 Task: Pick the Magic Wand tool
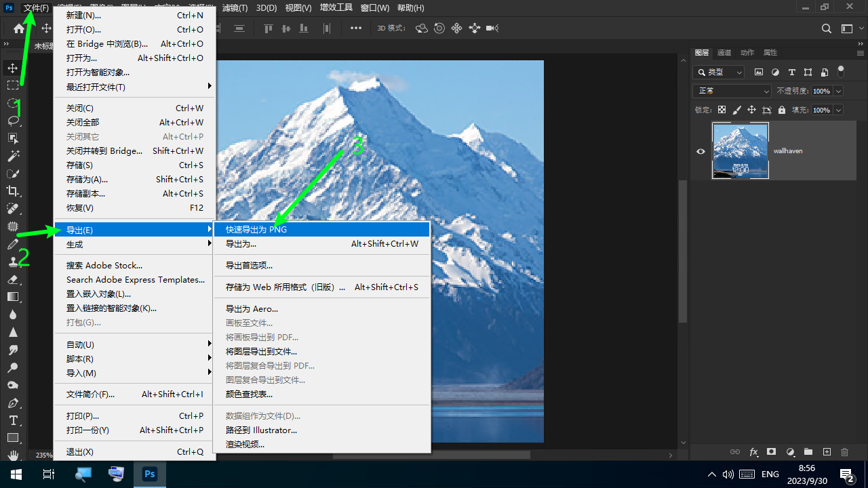click(x=13, y=156)
